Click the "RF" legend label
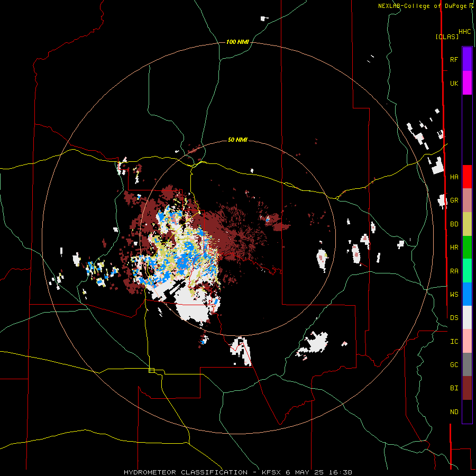The width and height of the screenshot is (476, 476). point(454,59)
